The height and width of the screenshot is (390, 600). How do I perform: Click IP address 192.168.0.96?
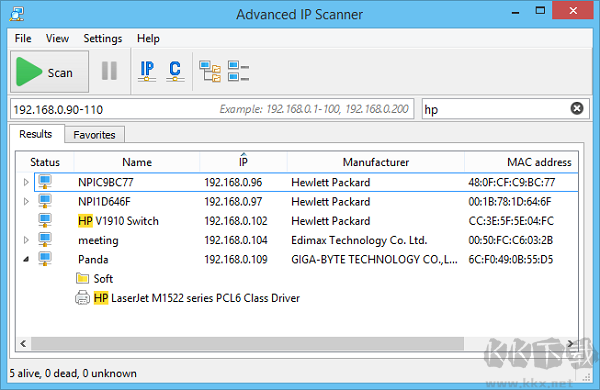click(233, 182)
